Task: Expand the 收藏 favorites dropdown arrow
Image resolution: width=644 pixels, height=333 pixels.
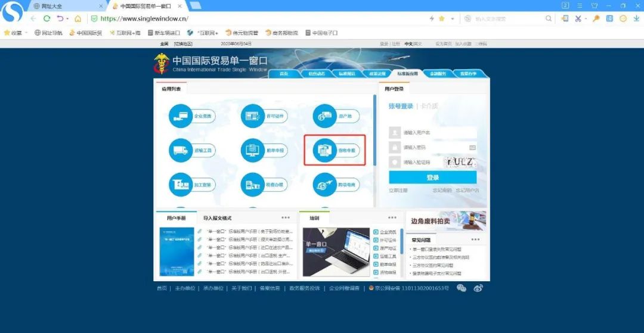Action: click(x=26, y=33)
